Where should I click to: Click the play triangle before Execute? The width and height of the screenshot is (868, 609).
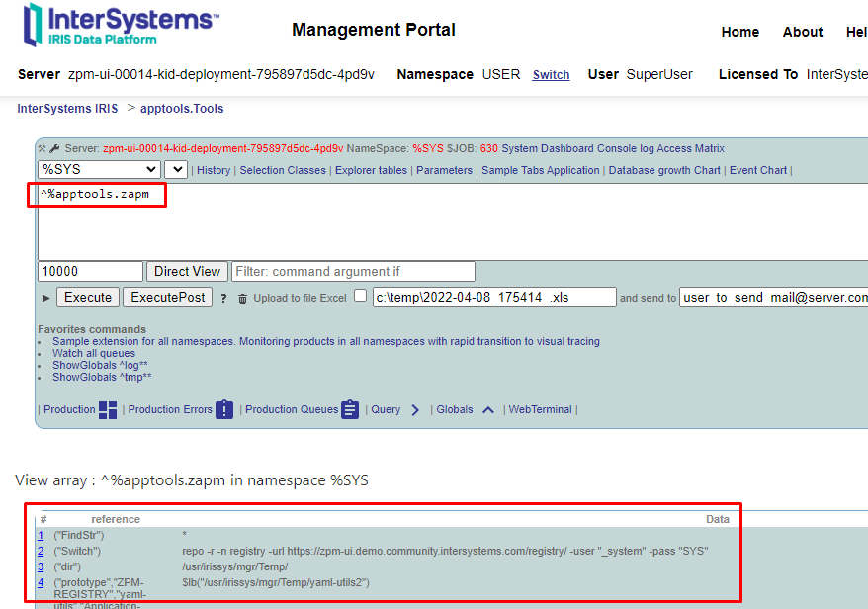45,298
